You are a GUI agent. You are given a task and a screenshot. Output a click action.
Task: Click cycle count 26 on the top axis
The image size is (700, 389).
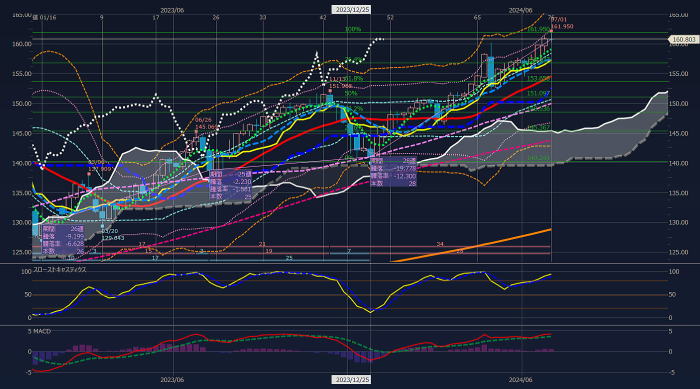coord(216,17)
